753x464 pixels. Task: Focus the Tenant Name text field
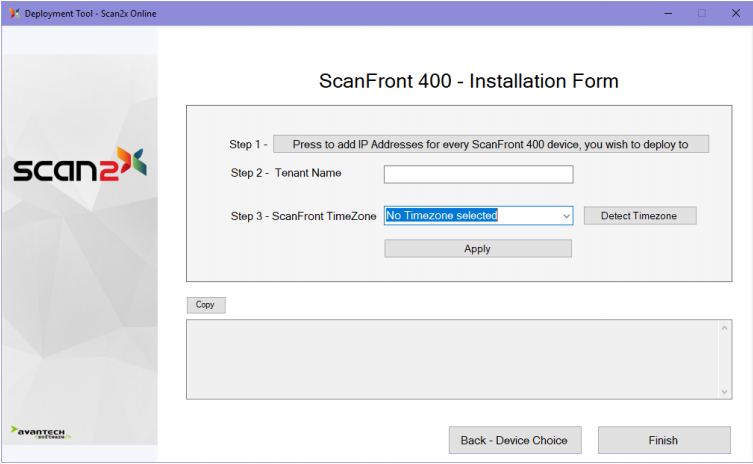pyautogui.click(x=478, y=175)
